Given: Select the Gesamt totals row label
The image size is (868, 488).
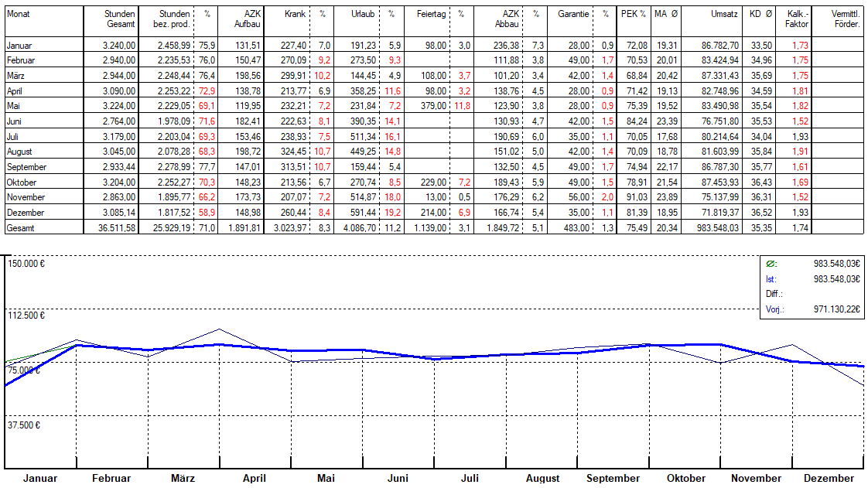Looking at the screenshot, I should [x=21, y=227].
